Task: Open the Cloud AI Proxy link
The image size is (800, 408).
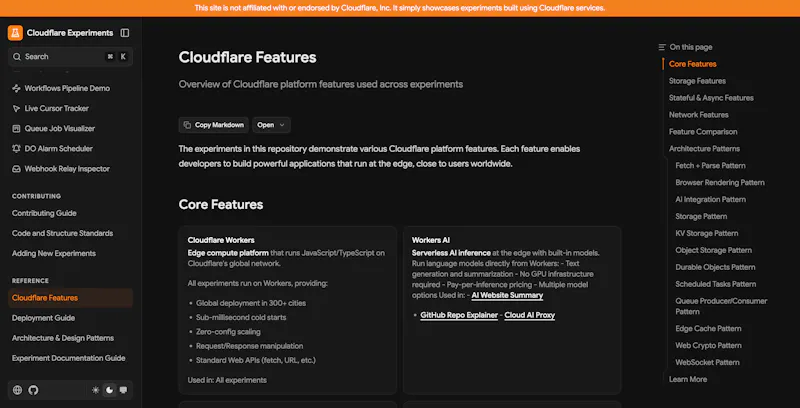Action: tap(530, 315)
